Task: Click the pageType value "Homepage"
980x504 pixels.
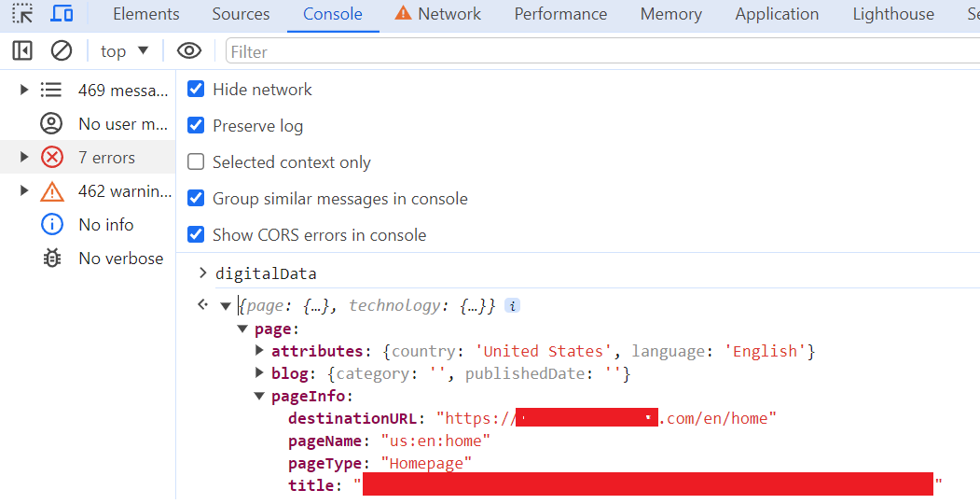Action: click(426, 463)
